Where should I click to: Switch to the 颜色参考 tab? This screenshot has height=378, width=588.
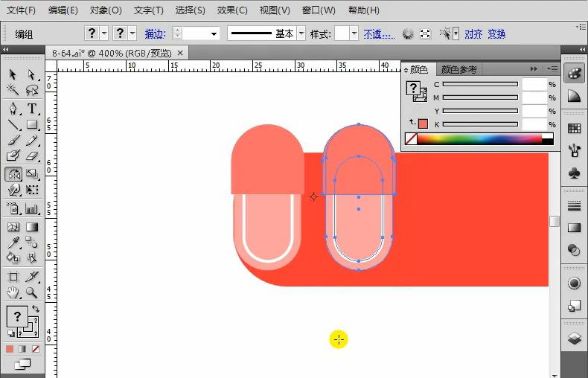458,70
